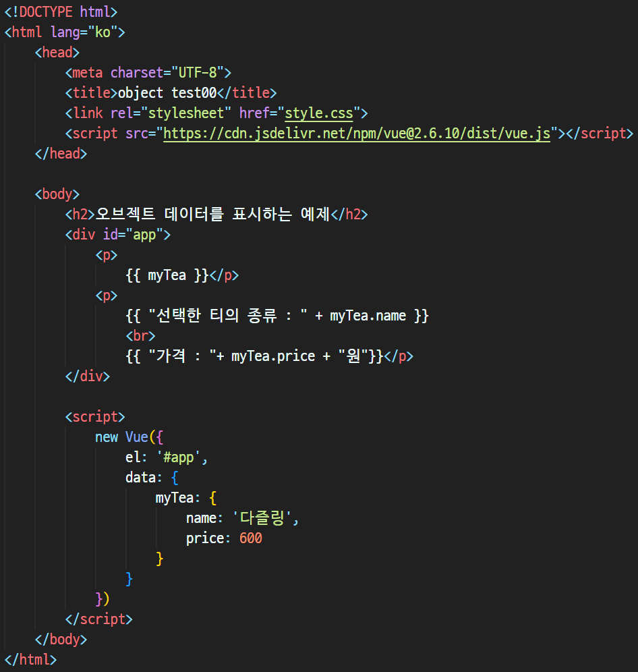Click the div id="app" line
Image resolution: width=638 pixels, height=672 pixels.
pos(118,235)
